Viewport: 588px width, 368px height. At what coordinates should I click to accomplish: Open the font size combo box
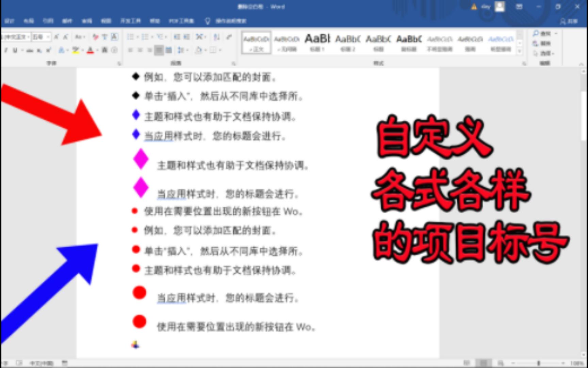(x=41, y=37)
